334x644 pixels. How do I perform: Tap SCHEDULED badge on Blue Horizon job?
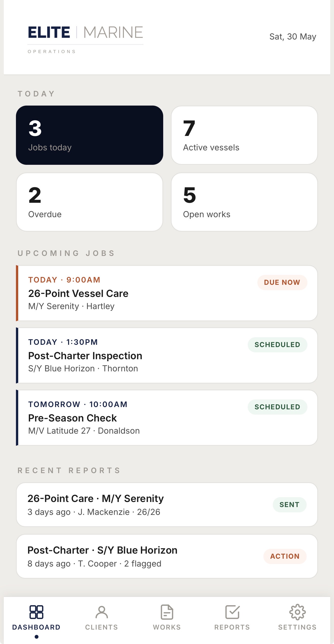coord(277,345)
